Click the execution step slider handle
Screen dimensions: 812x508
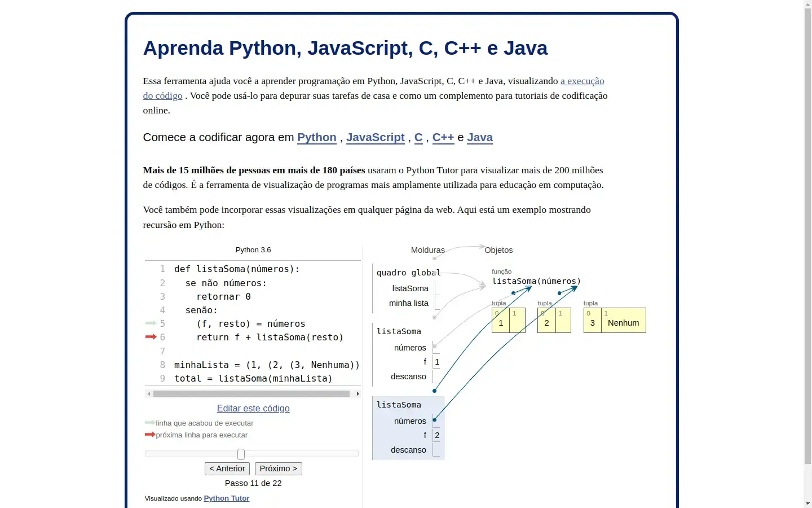241,454
